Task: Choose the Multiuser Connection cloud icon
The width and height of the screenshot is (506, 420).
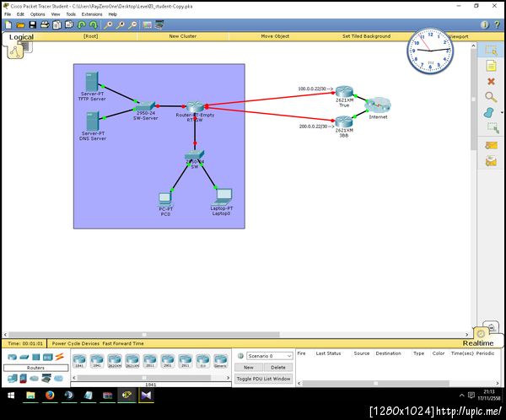Action: (x=58, y=379)
